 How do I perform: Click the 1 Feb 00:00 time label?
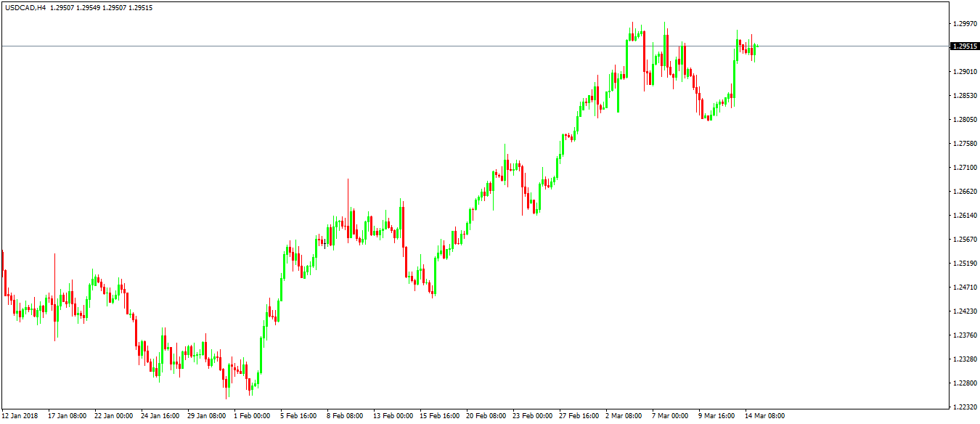coord(252,416)
